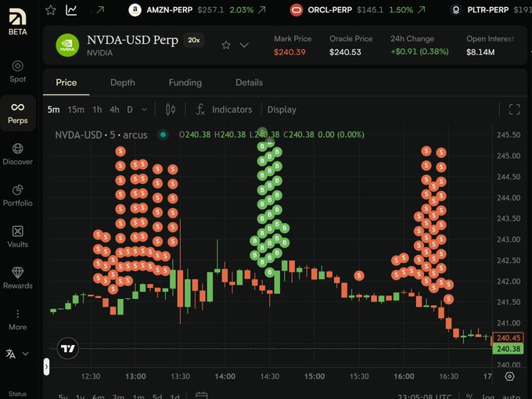Select the D daily timeframe

click(130, 110)
